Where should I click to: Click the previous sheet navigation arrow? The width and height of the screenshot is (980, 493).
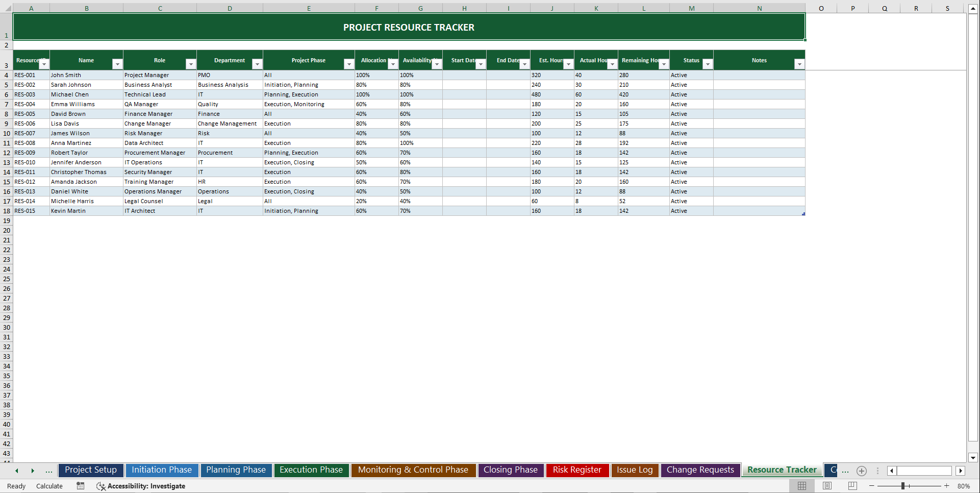point(17,471)
